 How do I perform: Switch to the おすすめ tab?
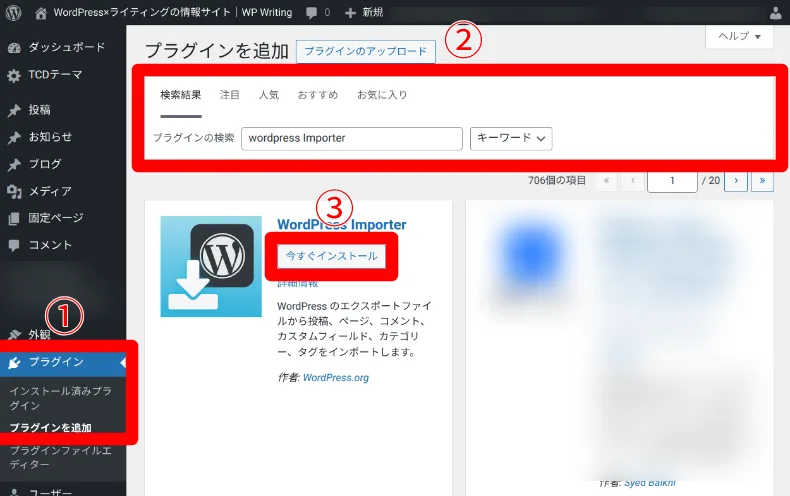317,95
